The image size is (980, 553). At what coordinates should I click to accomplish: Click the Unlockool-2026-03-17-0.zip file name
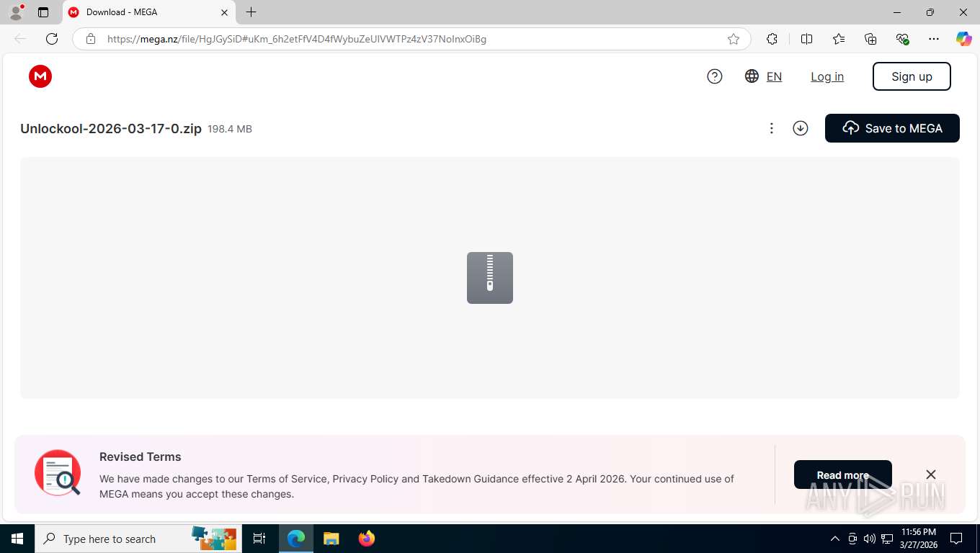tap(111, 129)
